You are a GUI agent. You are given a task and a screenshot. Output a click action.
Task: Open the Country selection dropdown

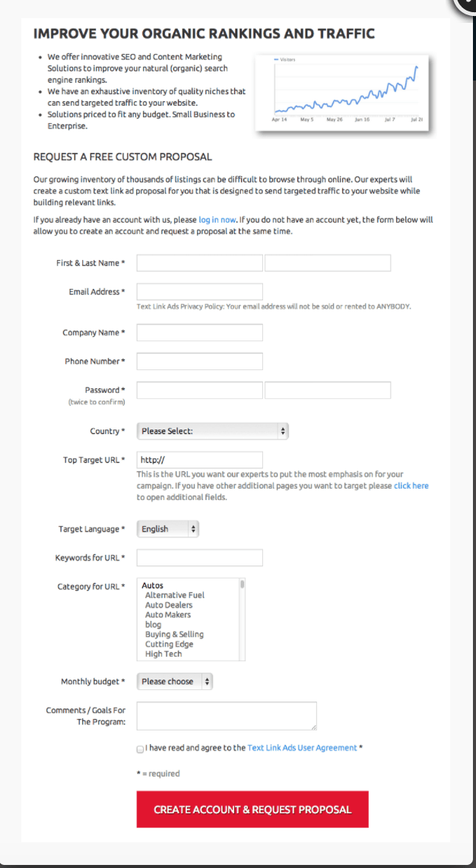click(x=212, y=430)
